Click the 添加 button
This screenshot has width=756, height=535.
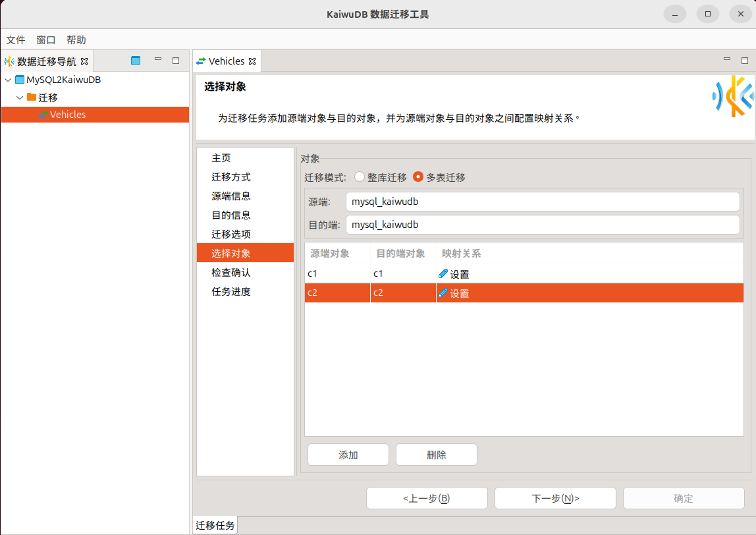[x=348, y=455]
